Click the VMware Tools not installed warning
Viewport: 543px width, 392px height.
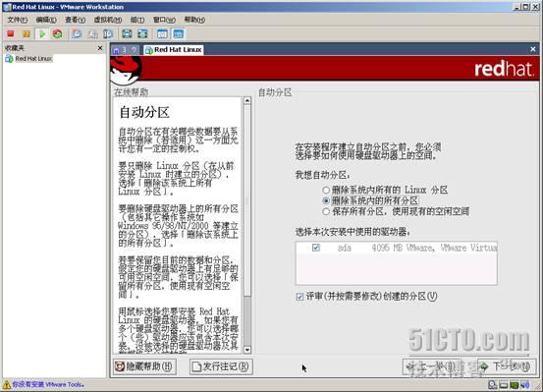click(x=48, y=384)
